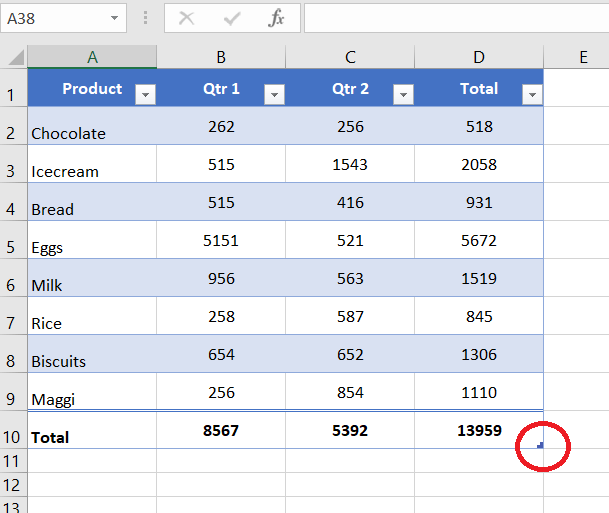
Task: Open the Qtr 2 column filter dropdown
Action: 403,94
